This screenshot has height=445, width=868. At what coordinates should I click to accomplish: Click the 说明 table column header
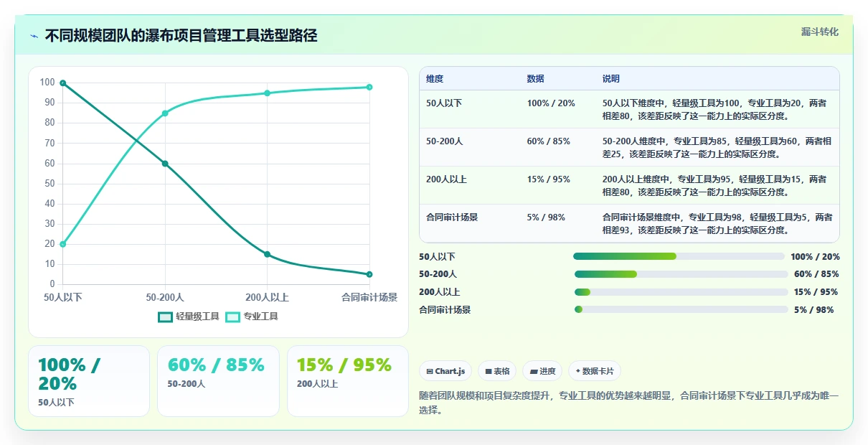[611, 79]
